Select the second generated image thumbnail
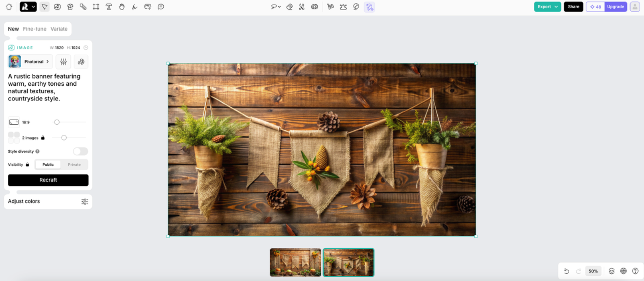Viewport: 644px width, 281px height. pos(348,262)
